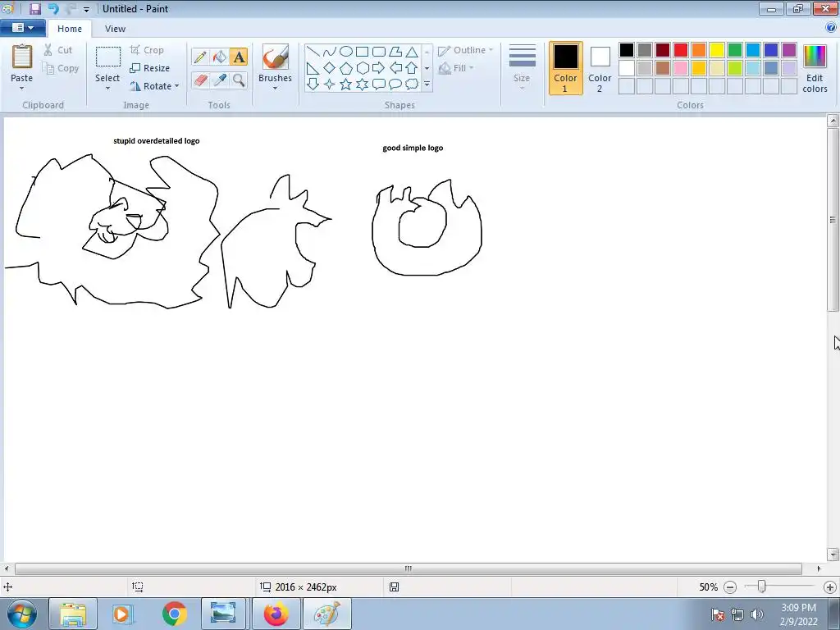
Task: Click the zoom out minus button
Action: pyautogui.click(x=730, y=587)
